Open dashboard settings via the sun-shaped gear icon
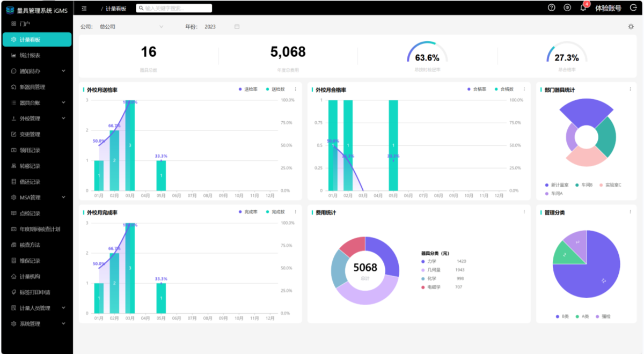 (631, 26)
